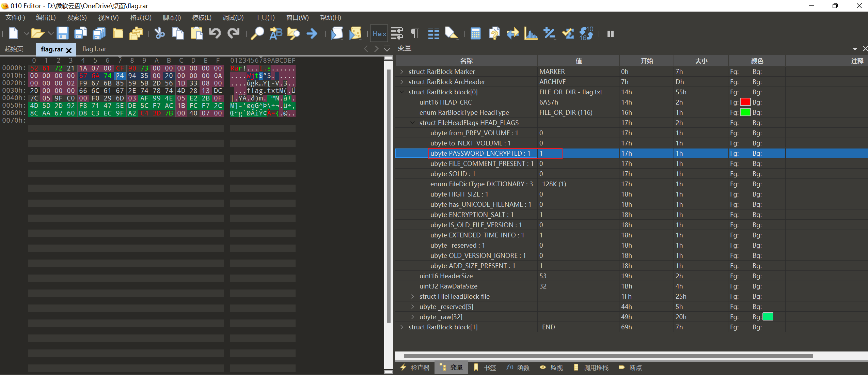Toggle the Hex edit mode button
Image resolution: width=868 pixels, height=375 pixels.
coord(379,33)
